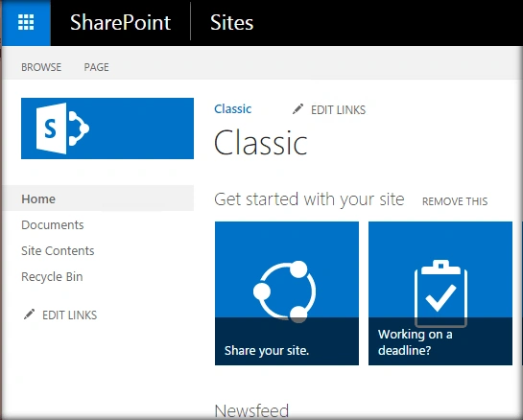This screenshot has height=420, width=523.
Task: Select Home in the left navigation
Action: tap(38, 199)
